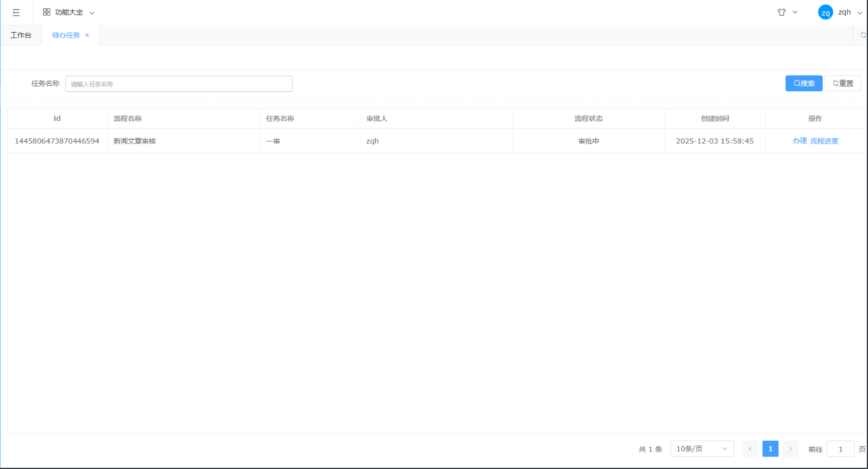Click the refresh icon in the tab bar

click(x=863, y=35)
